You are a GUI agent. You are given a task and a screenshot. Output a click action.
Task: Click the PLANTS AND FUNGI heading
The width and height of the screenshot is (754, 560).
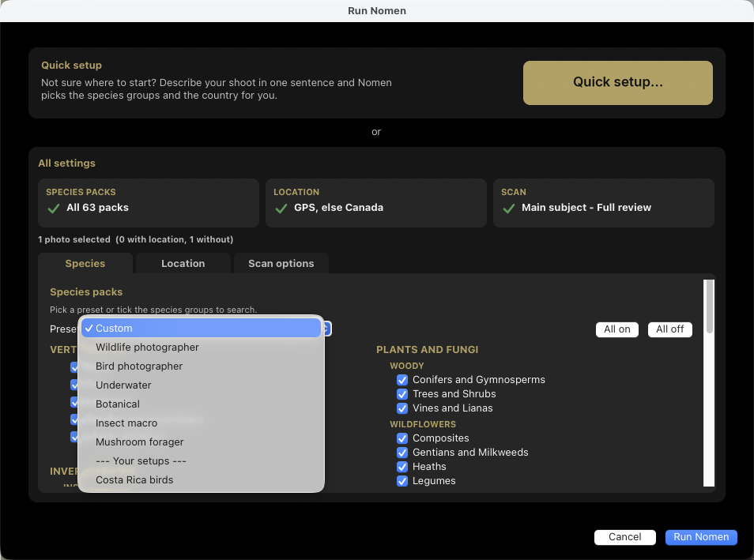(427, 350)
